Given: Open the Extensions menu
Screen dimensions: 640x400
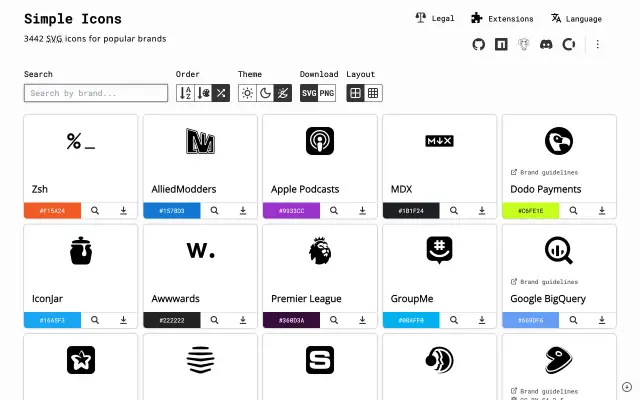Looking at the screenshot, I should tap(502, 18).
